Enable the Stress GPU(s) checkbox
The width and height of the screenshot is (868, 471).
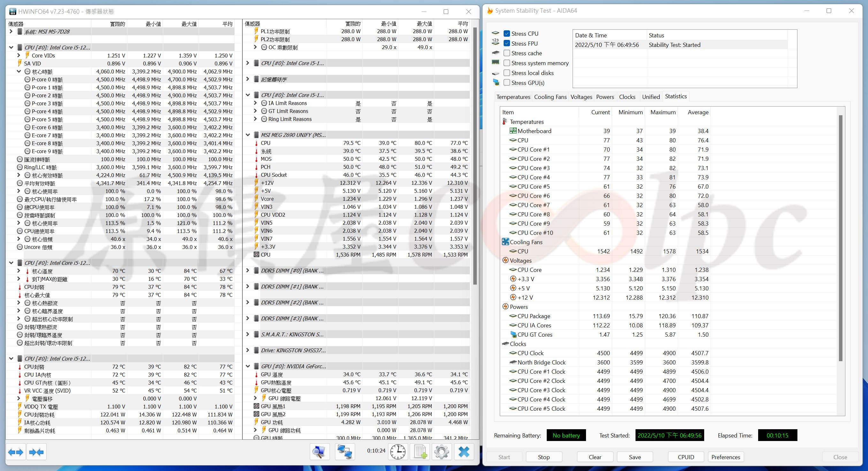click(506, 82)
